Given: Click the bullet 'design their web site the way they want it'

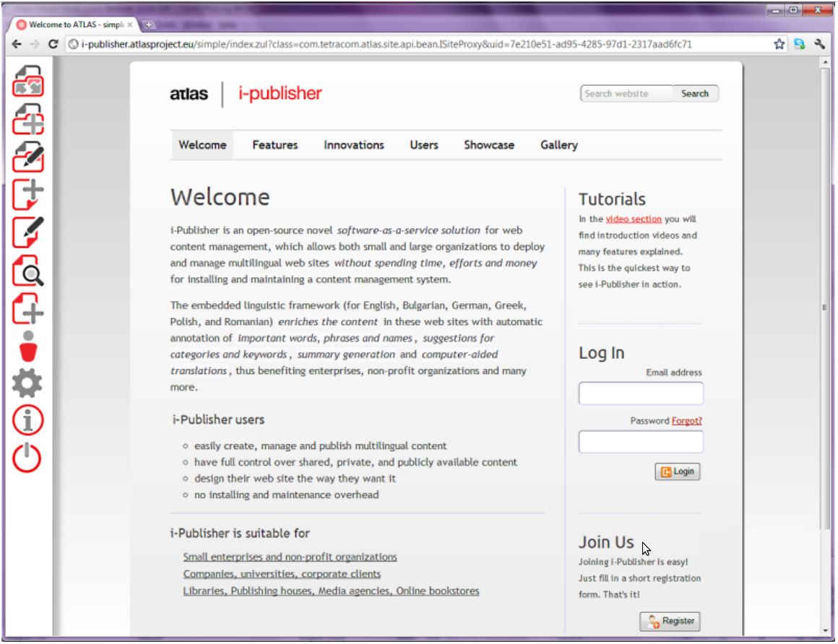Looking at the screenshot, I should point(295,479).
